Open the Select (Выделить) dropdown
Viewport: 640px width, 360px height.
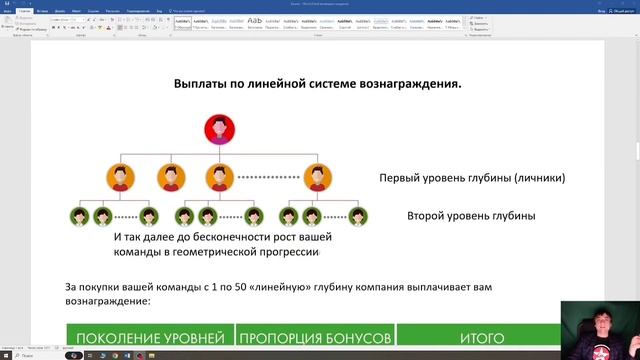479,29
